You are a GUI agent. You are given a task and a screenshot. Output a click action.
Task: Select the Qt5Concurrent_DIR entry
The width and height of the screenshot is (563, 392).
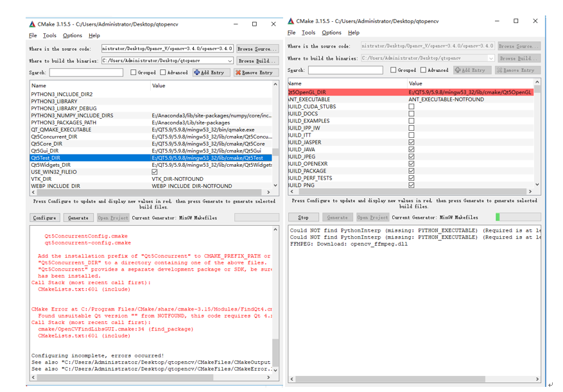coord(54,137)
